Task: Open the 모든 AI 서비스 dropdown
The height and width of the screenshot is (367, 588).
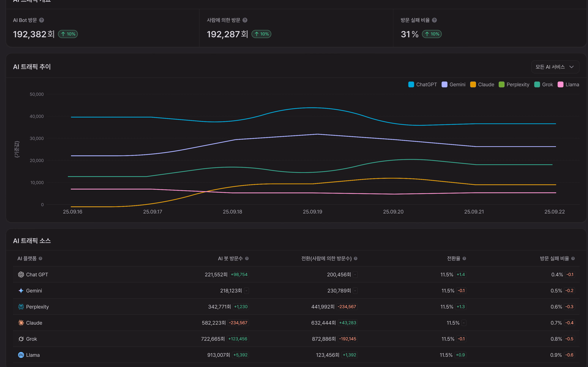Action: click(555, 67)
